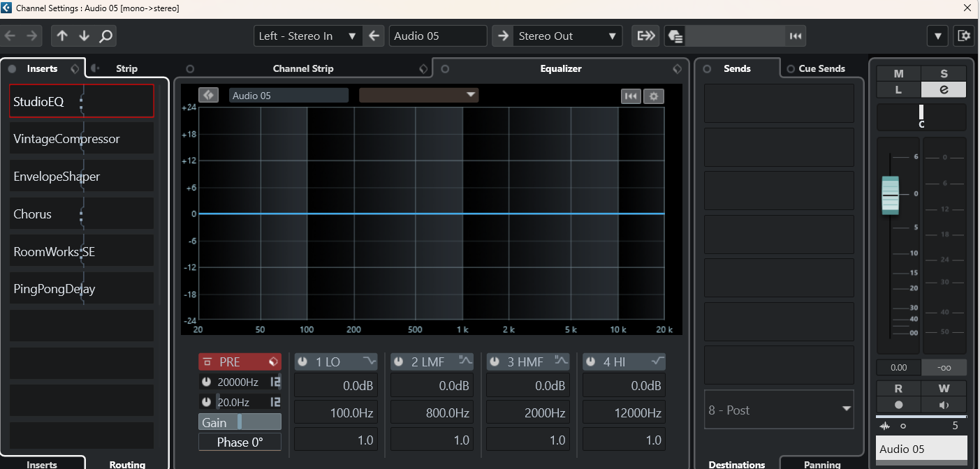This screenshot has height=469, width=980.
Task: Click the EQ settings gear icon
Action: click(x=654, y=96)
